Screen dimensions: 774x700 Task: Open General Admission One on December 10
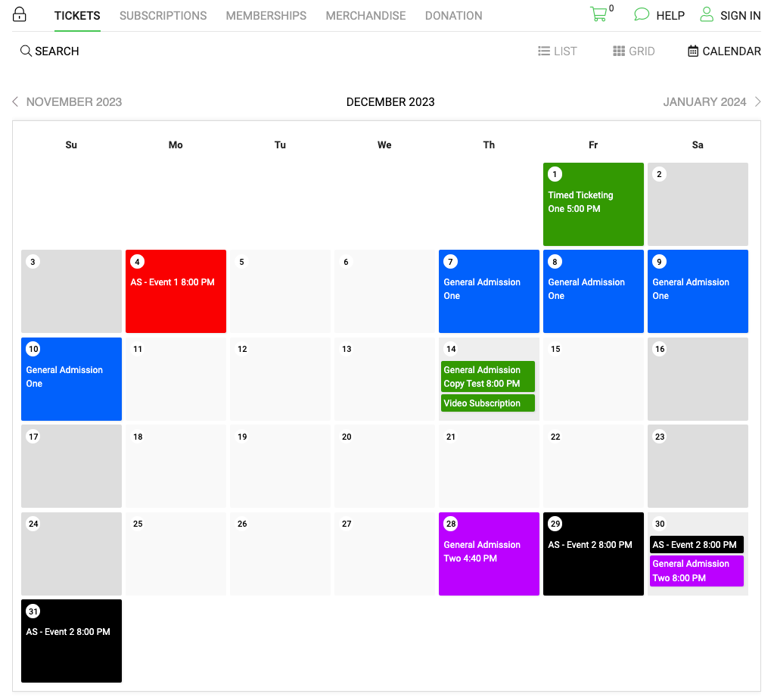click(x=72, y=379)
